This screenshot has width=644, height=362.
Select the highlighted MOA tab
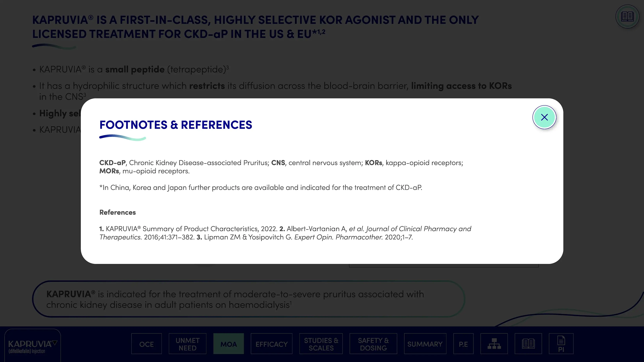[229, 344]
